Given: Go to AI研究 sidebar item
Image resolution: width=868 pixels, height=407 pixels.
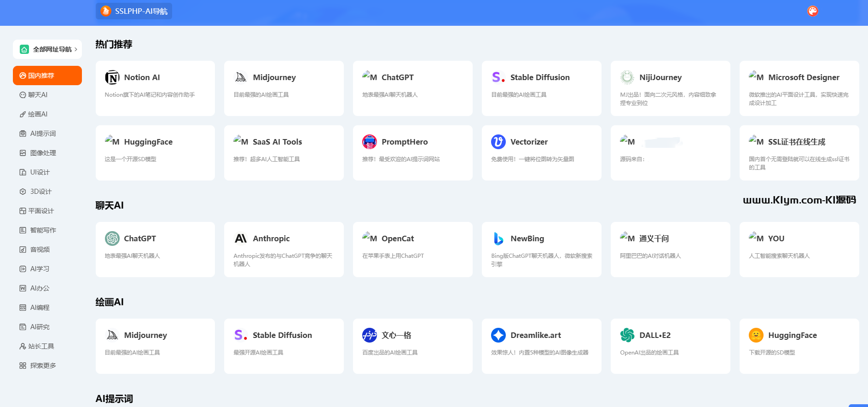Looking at the screenshot, I should coord(47,327).
